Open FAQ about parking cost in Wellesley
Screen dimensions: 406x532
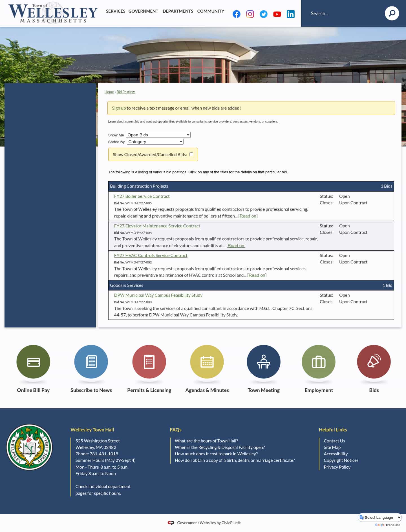pos(216,454)
